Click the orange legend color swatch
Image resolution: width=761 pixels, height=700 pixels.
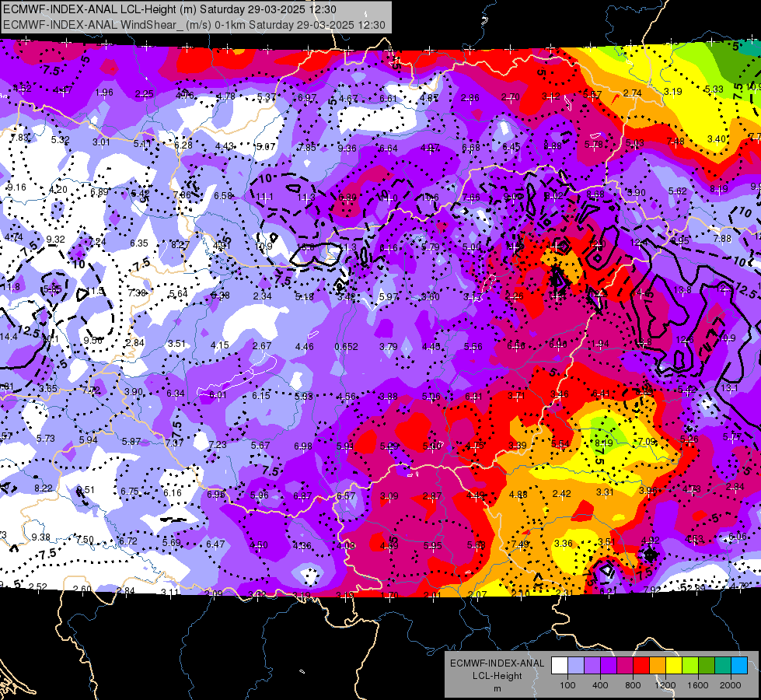(x=658, y=666)
